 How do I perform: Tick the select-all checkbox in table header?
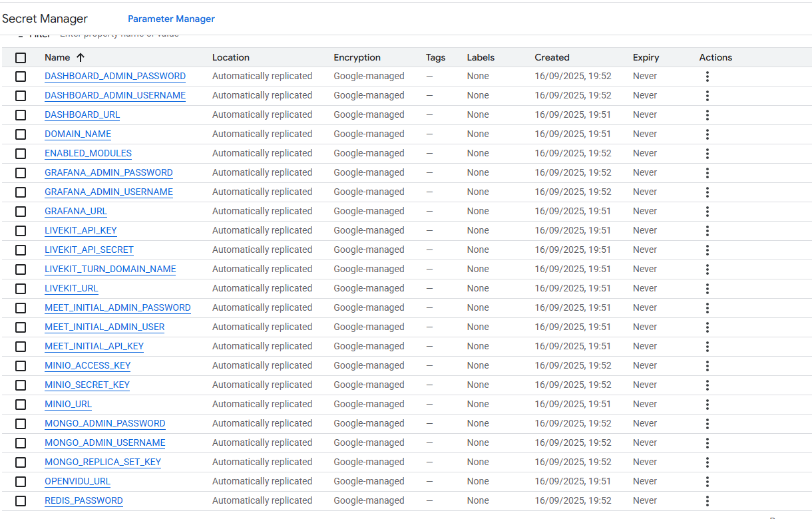[21, 58]
